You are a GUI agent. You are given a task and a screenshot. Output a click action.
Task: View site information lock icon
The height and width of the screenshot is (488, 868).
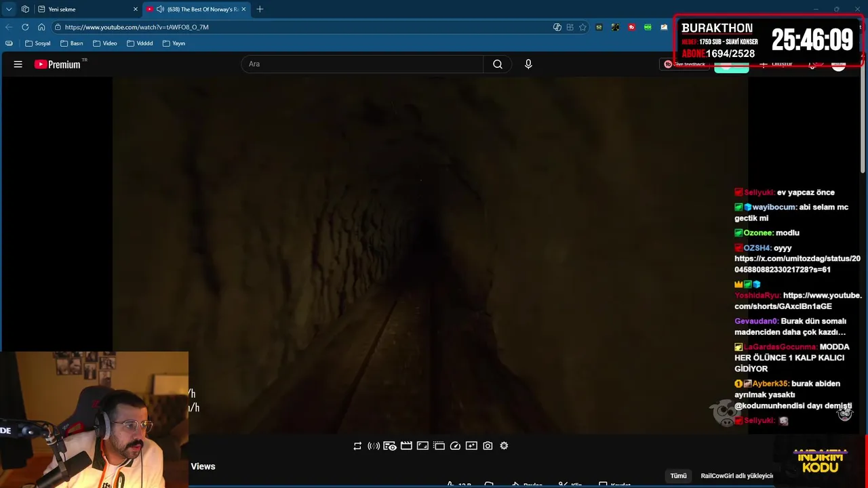tap(58, 27)
